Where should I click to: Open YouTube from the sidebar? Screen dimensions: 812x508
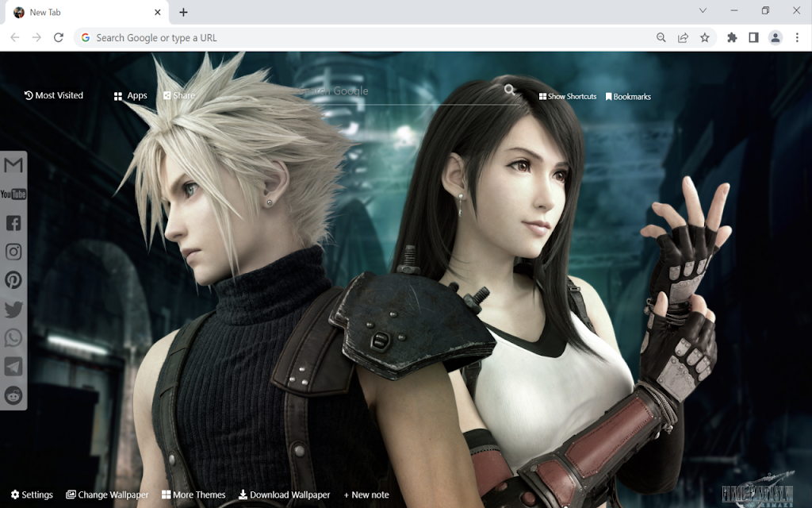pos(13,194)
